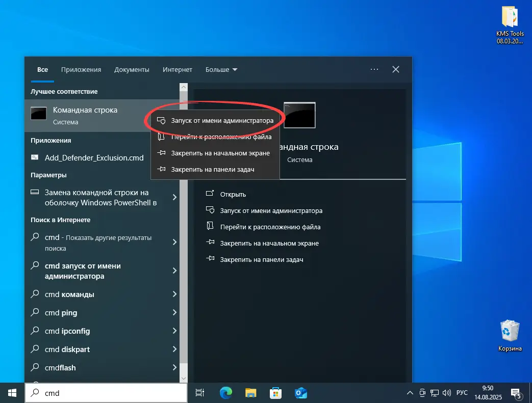Click the volume icon in system tray

tap(447, 393)
